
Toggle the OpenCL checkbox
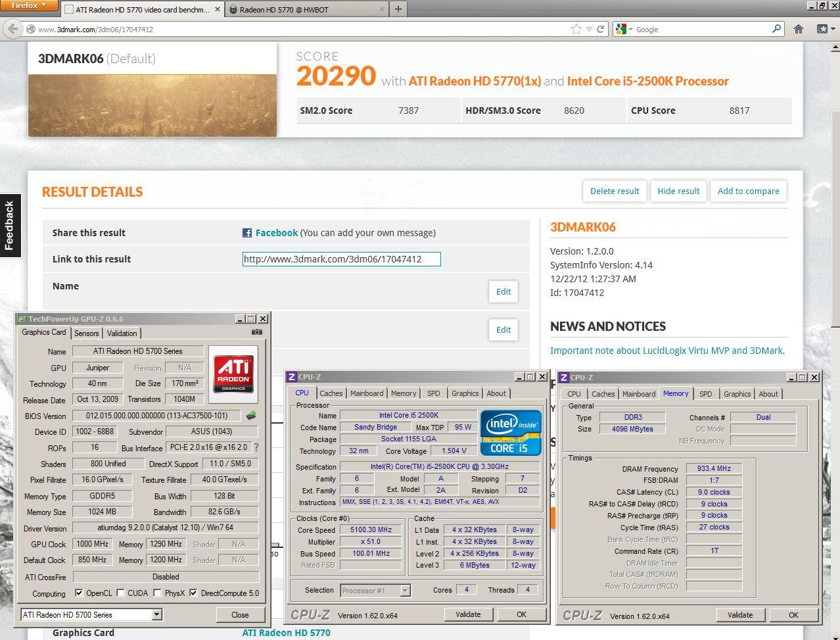pos(79,593)
